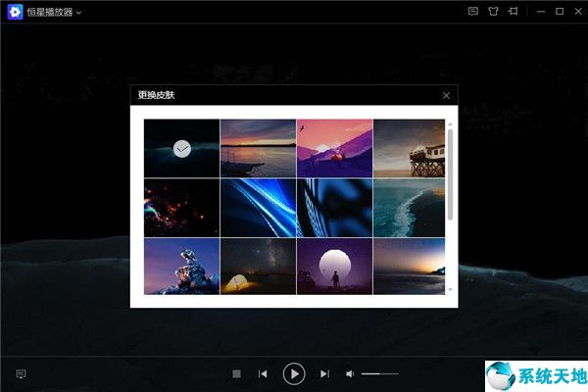Skip to the next track
The image size is (588, 392).
(x=324, y=374)
